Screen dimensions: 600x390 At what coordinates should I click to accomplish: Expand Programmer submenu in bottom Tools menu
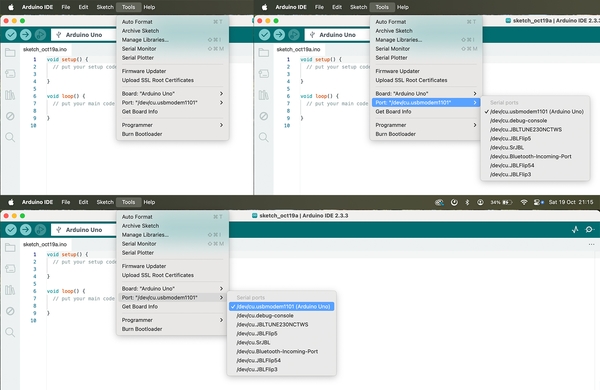tap(173, 320)
